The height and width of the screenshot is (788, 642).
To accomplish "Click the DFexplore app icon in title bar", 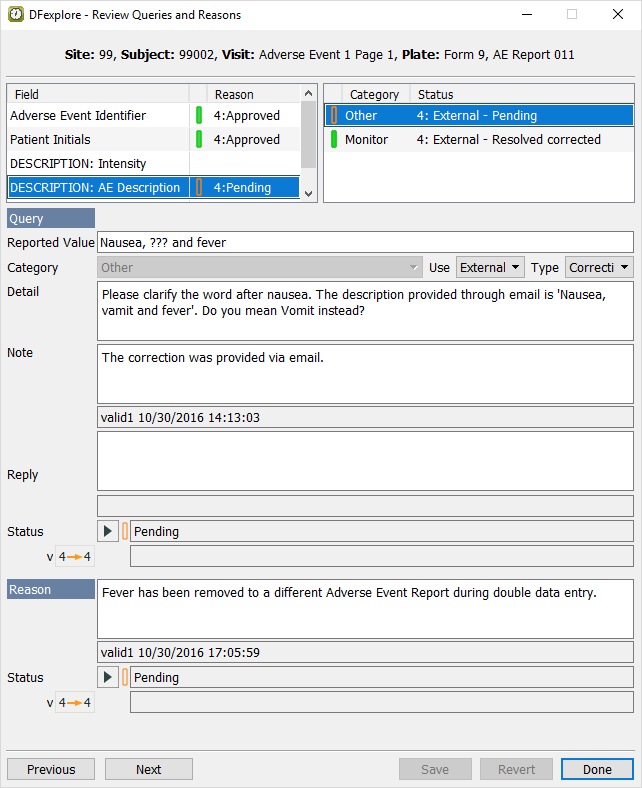I will (x=16, y=15).
